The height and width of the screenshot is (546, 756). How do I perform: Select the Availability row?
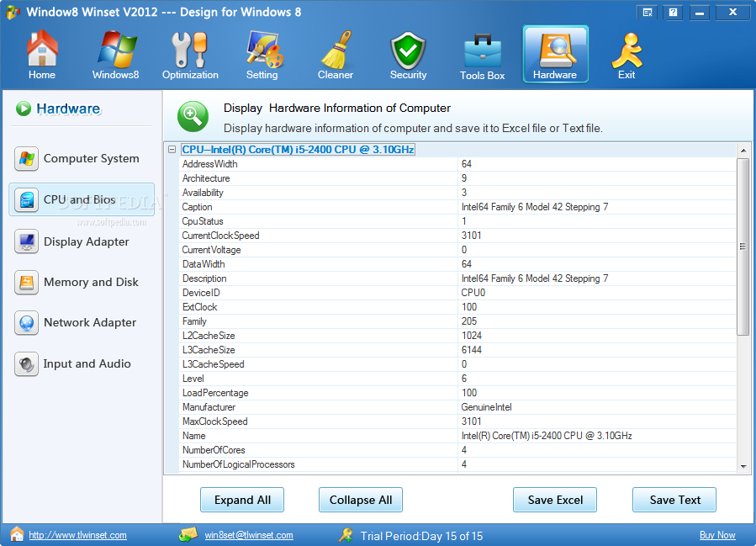pos(457,193)
